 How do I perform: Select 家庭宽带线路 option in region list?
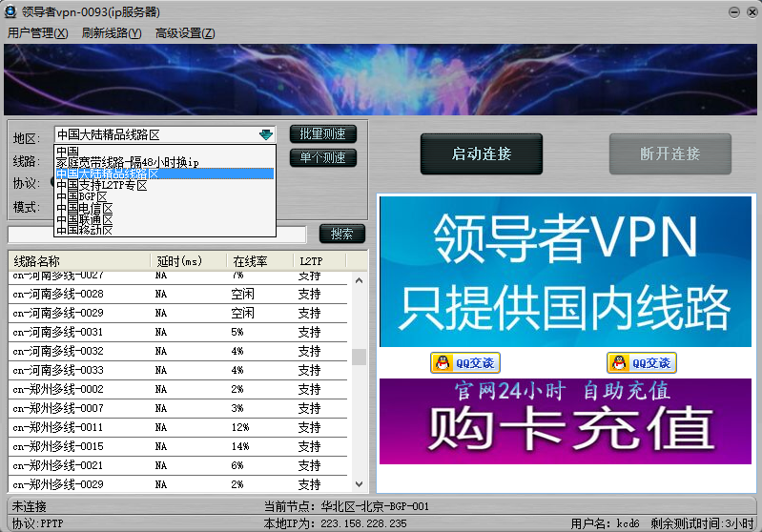(x=126, y=163)
